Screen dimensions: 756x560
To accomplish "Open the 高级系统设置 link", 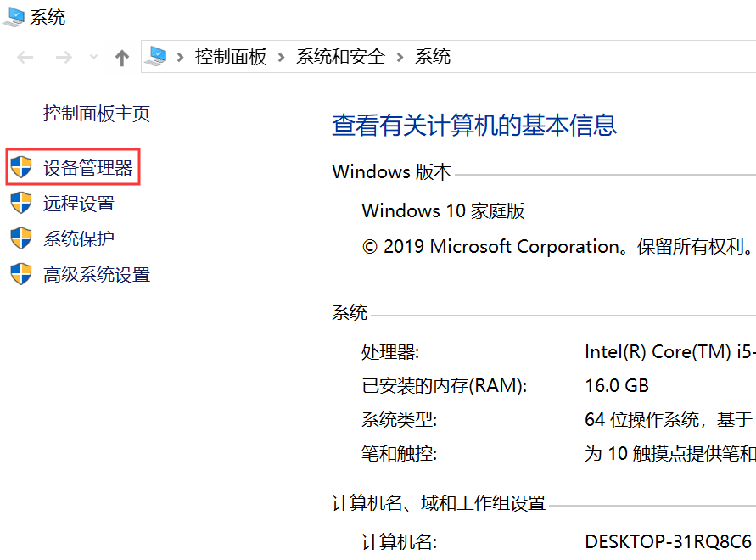I will tap(97, 275).
